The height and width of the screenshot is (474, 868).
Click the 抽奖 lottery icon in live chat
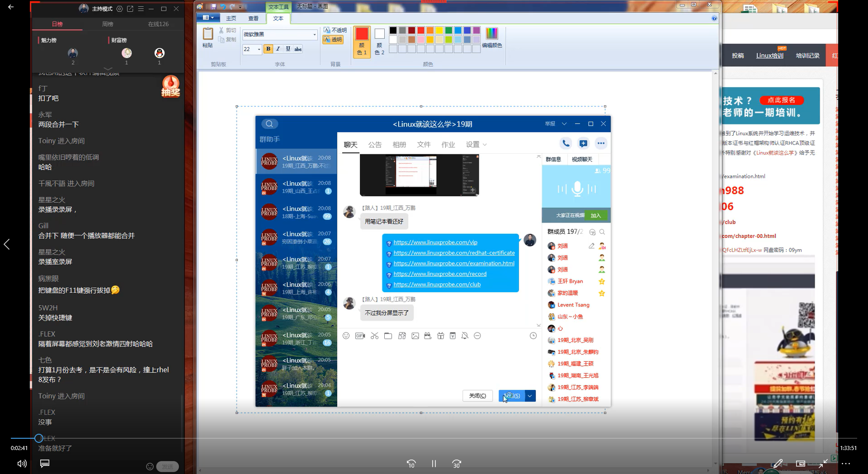point(170,86)
